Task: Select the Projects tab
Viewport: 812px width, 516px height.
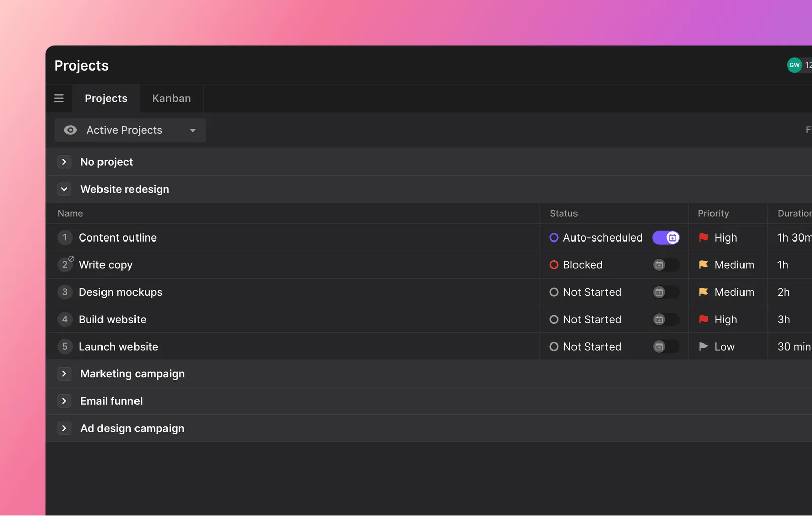Action: point(106,98)
